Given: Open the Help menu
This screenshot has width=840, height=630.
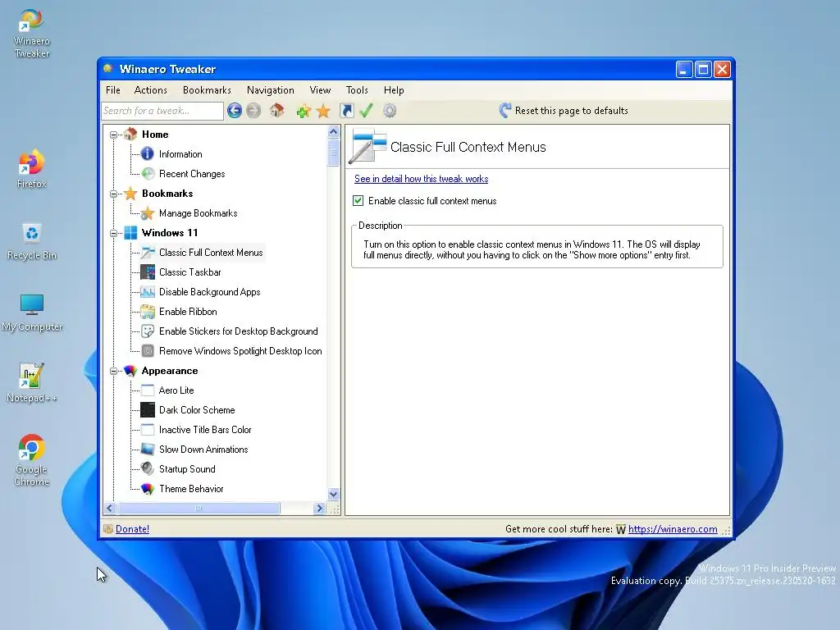Looking at the screenshot, I should point(394,90).
